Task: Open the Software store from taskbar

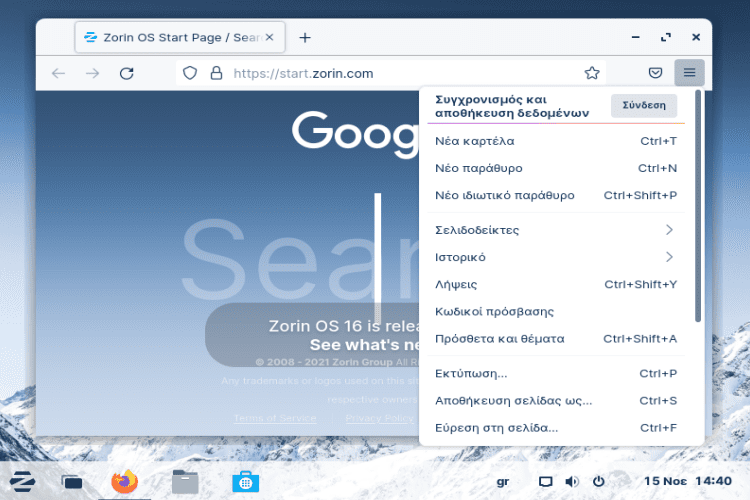Action: point(245,482)
